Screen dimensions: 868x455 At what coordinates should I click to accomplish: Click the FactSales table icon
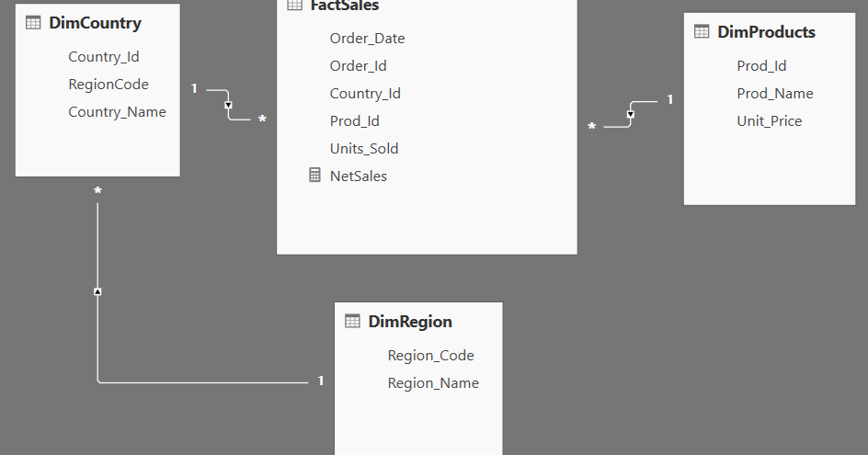[294, 5]
